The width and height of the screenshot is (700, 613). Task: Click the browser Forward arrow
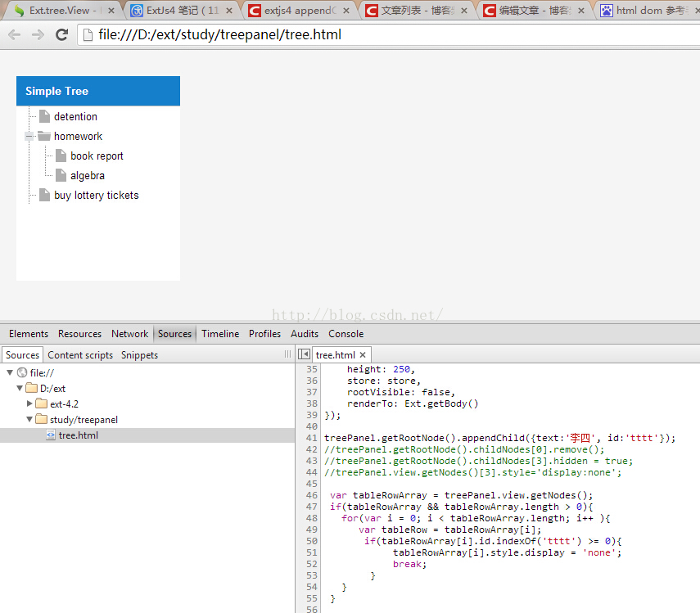38,35
